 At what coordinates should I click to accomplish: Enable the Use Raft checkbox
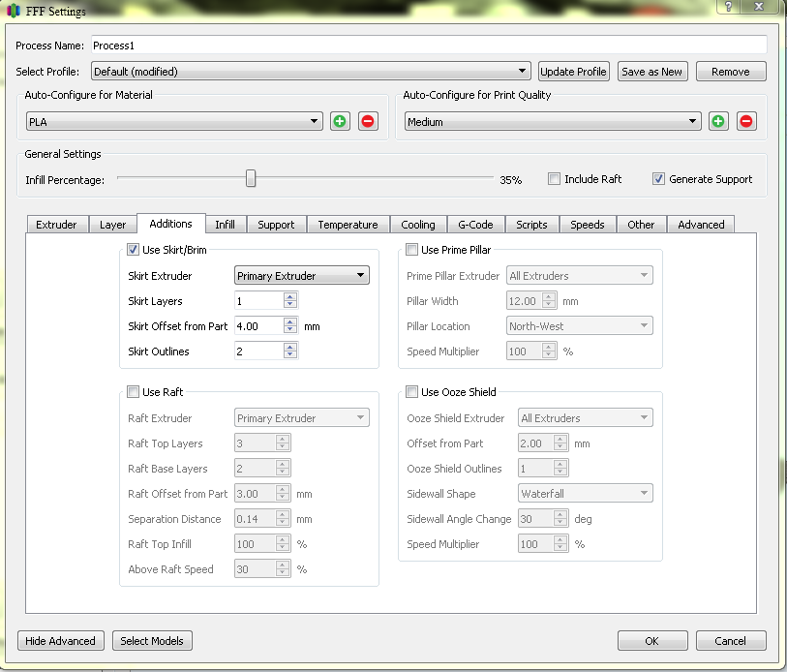point(134,392)
